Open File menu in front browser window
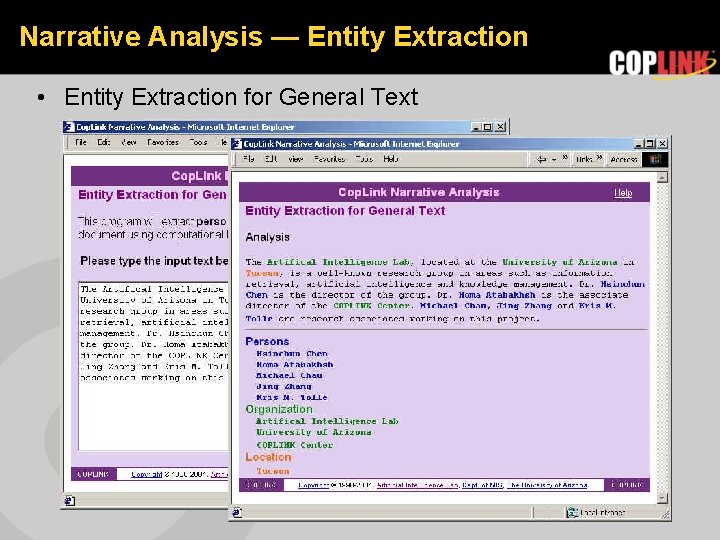Screen dimensions: 720x540 [x=248, y=159]
